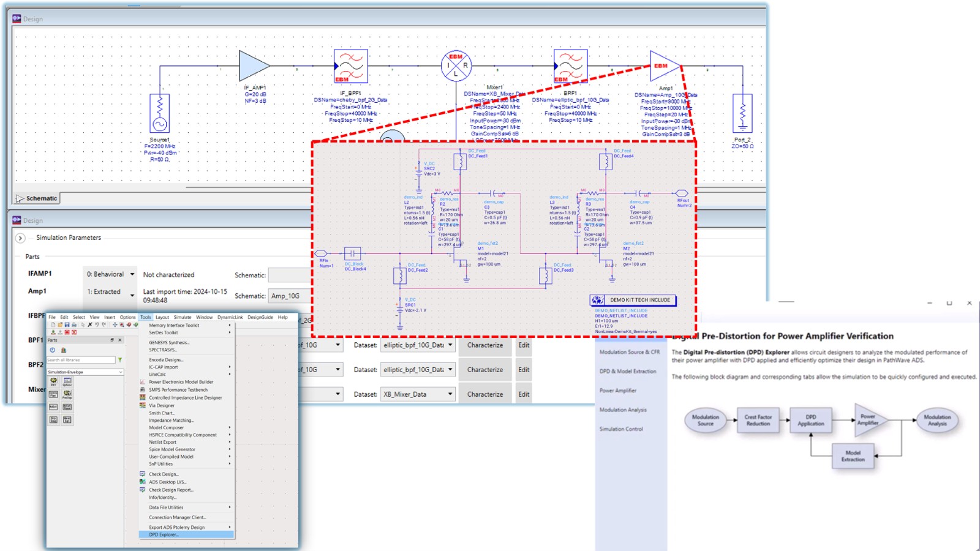Click the Open folder toolbar icon
This screenshot has width=980, height=551.
tap(60, 325)
